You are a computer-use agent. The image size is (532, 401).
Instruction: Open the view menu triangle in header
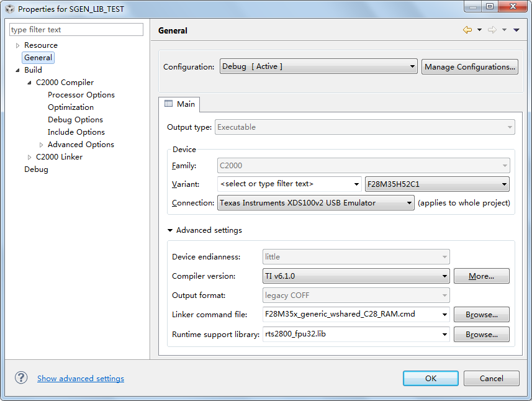click(x=516, y=30)
